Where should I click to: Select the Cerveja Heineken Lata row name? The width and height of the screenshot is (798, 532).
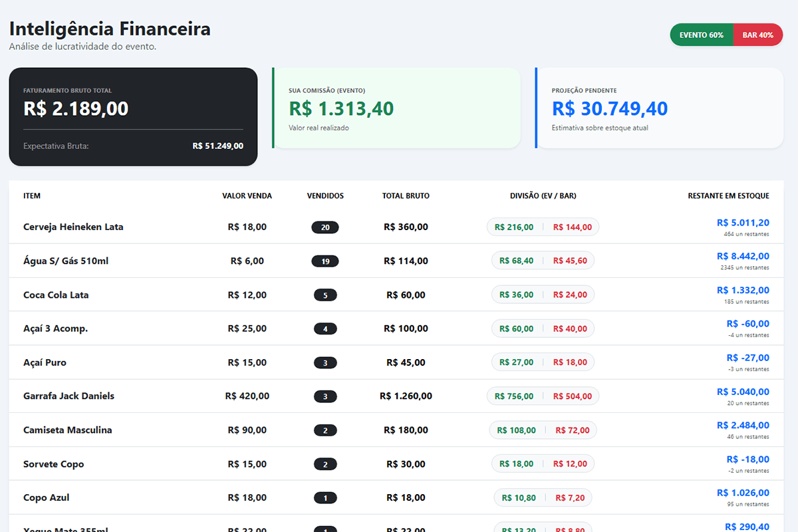(73, 227)
